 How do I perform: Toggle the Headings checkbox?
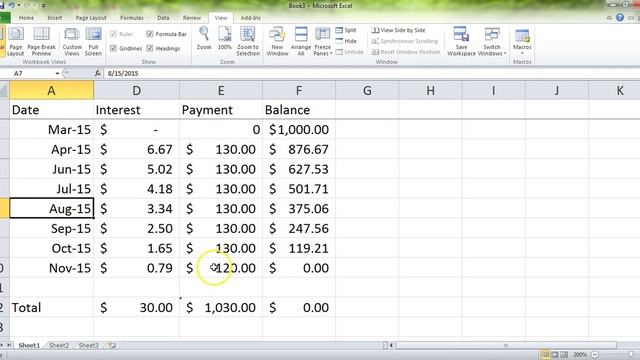coord(149,48)
